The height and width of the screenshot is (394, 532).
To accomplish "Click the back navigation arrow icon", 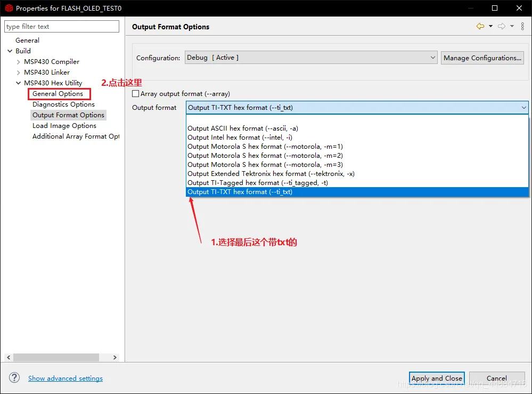I will click(x=480, y=26).
